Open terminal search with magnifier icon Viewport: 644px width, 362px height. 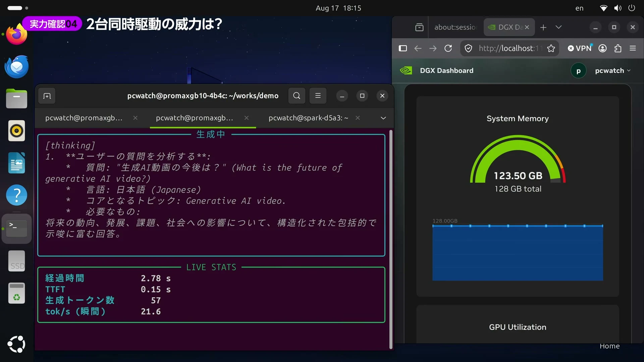click(297, 96)
